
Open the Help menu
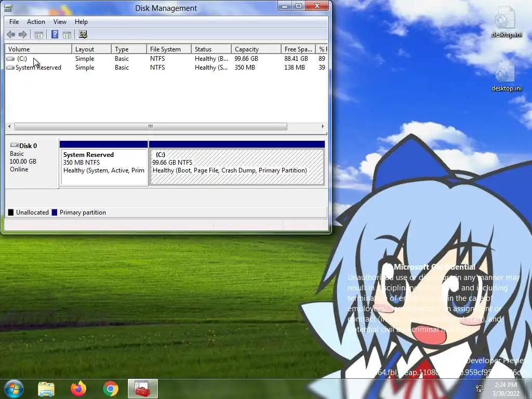tap(81, 22)
